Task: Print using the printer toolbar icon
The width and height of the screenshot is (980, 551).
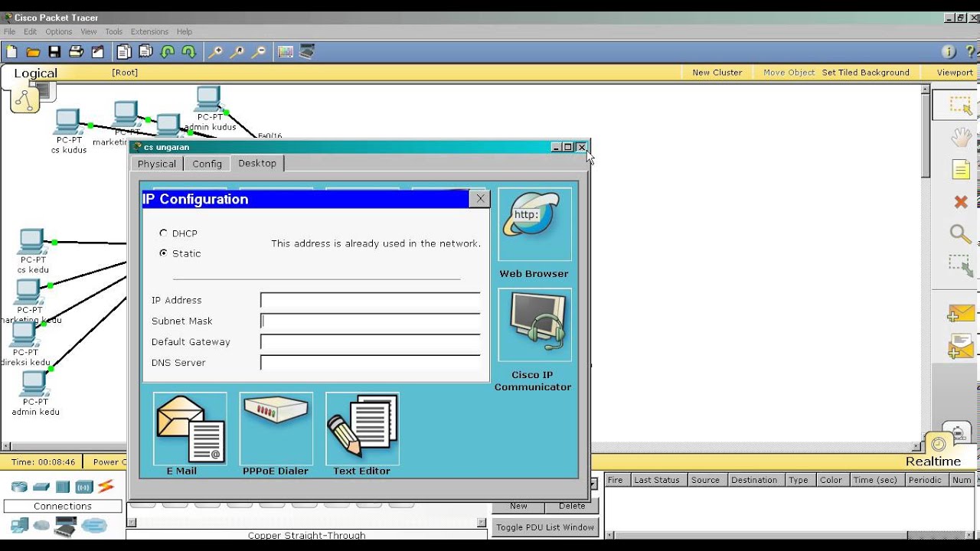Action: 76,52
